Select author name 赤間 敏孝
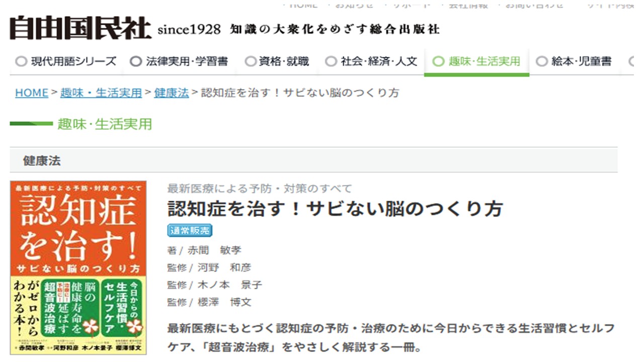 point(214,250)
